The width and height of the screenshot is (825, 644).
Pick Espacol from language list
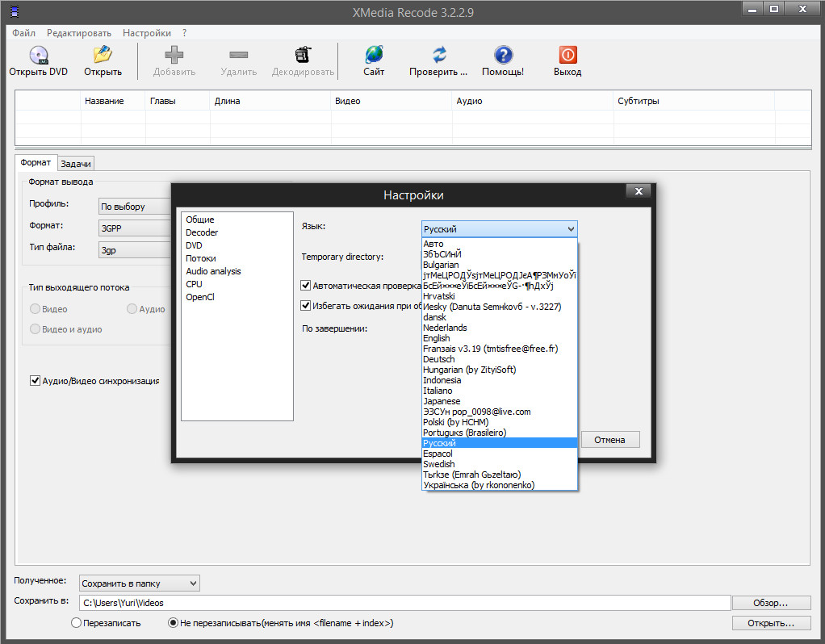coord(500,453)
